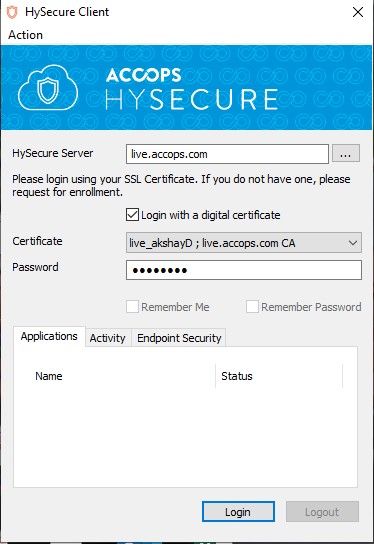Select the live_akshayD certificate combo box

[244, 243]
